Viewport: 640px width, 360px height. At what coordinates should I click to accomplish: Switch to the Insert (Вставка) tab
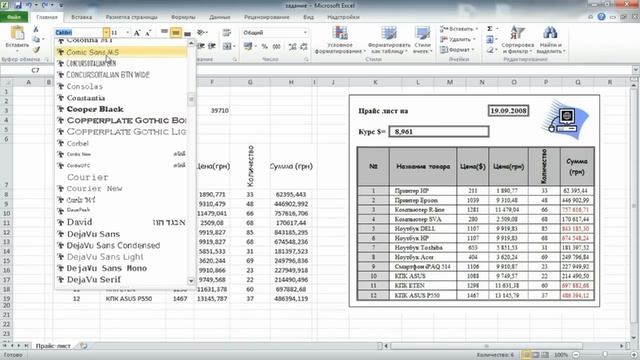pyautogui.click(x=81, y=17)
